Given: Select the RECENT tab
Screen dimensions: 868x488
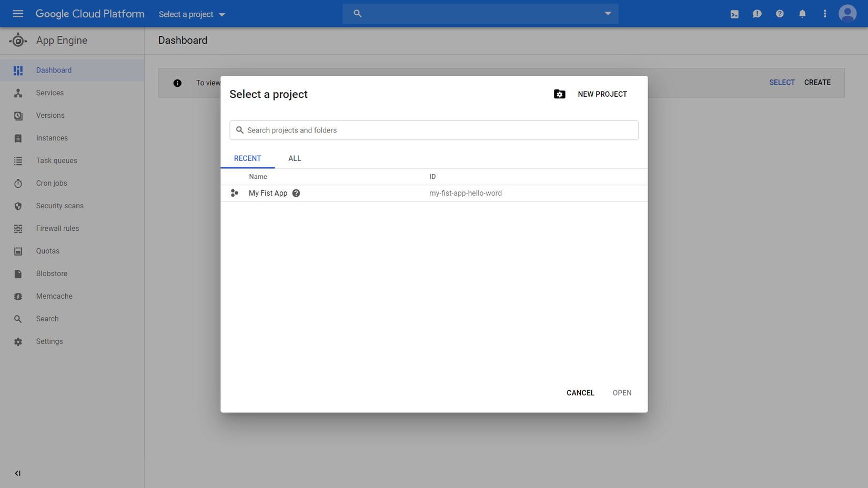Looking at the screenshot, I should [x=247, y=158].
